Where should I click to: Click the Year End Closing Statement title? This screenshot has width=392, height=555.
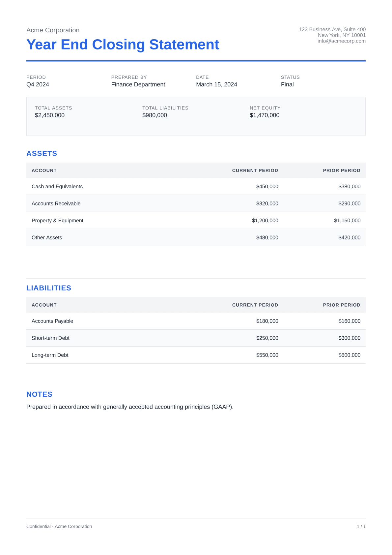(123, 45)
